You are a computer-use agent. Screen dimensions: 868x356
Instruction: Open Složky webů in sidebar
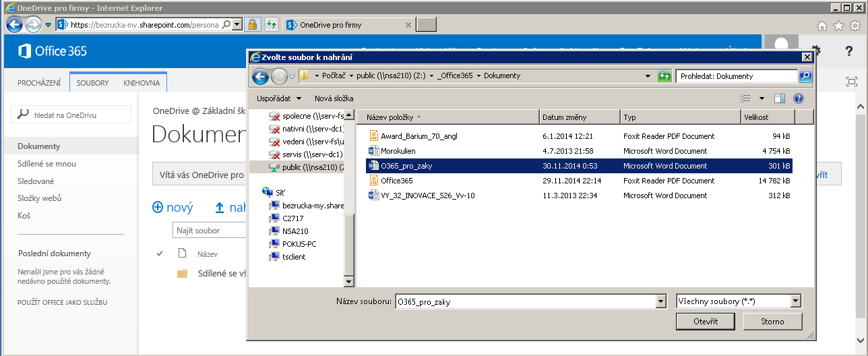[x=39, y=198]
